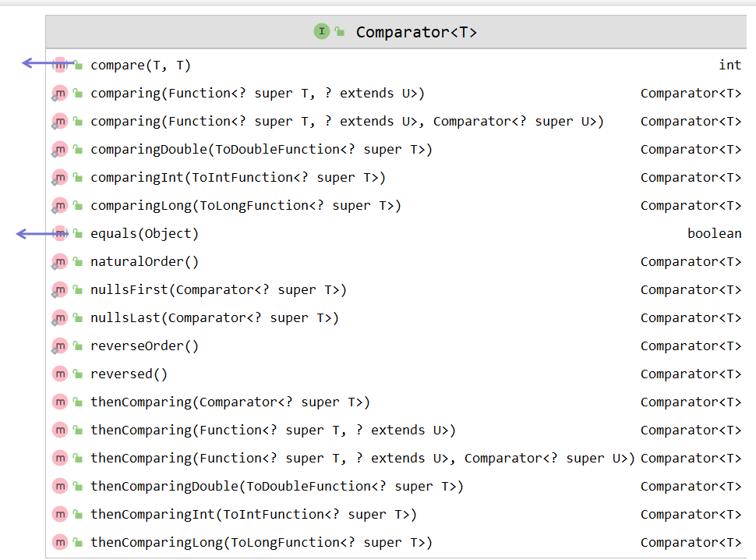Image resolution: width=756 pixels, height=560 pixels.
Task: Click method icon of reverseOrder() row
Action: coord(60,346)
